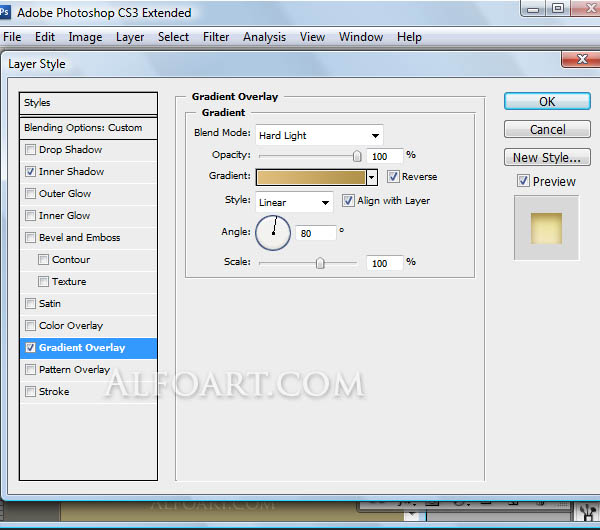This screenshot has width=600, height=530.
Task: Open the Layer menu
Action: (x=130, y=37)
